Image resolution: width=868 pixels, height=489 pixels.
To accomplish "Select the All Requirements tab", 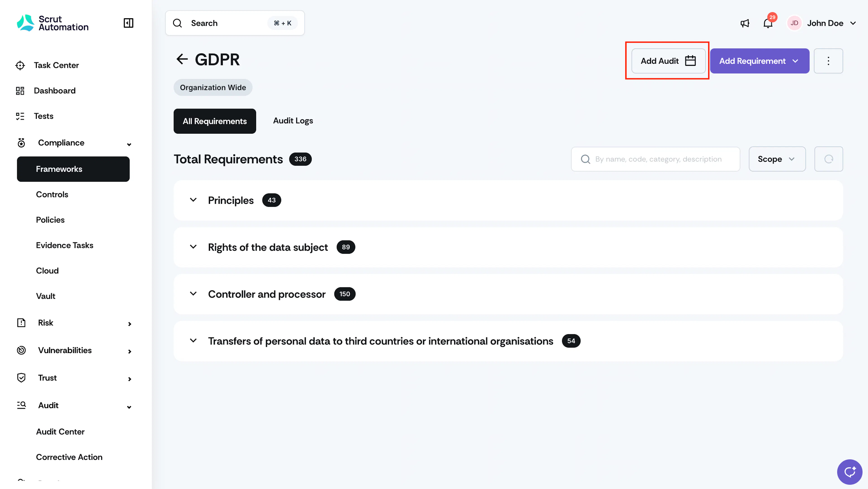I will coord(215,121).
